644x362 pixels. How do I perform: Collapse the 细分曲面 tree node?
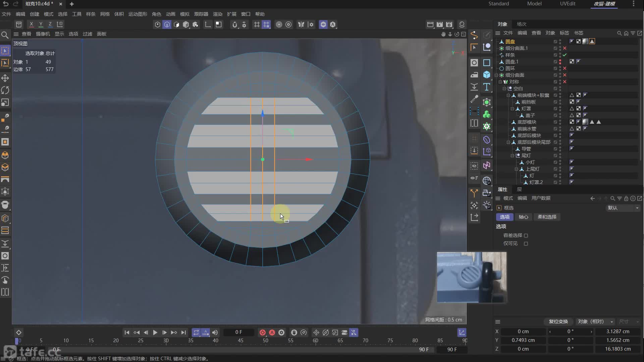point(496,75)
